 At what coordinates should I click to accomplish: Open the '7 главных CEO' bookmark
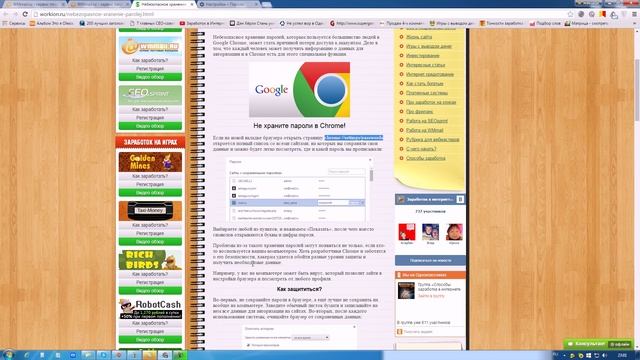[x=151, y=23]
